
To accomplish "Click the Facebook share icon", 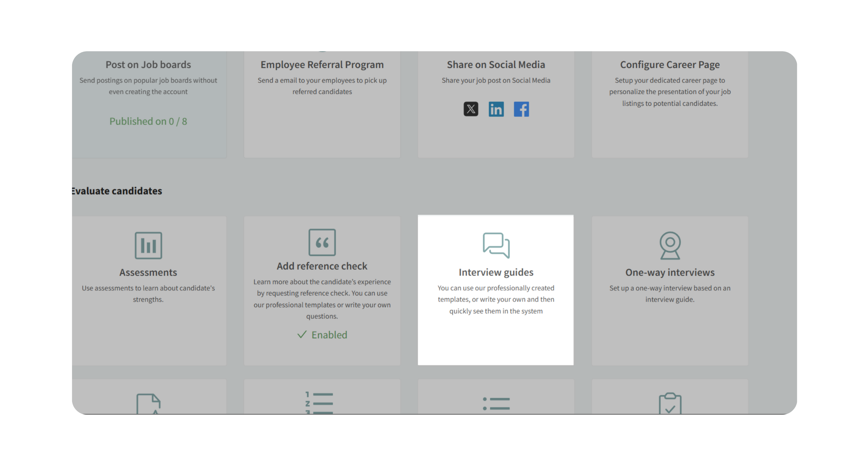I will (x=521, y=109).
